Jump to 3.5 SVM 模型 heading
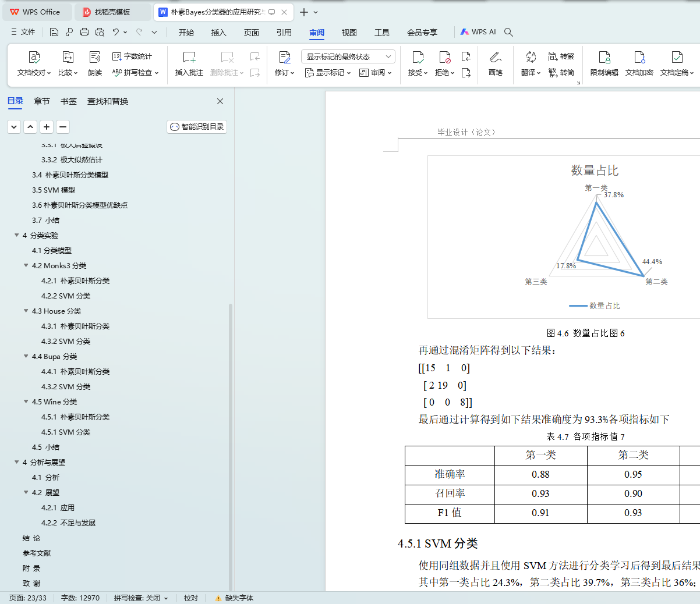The height and width of the screenshot is (604, 700). 54,190
